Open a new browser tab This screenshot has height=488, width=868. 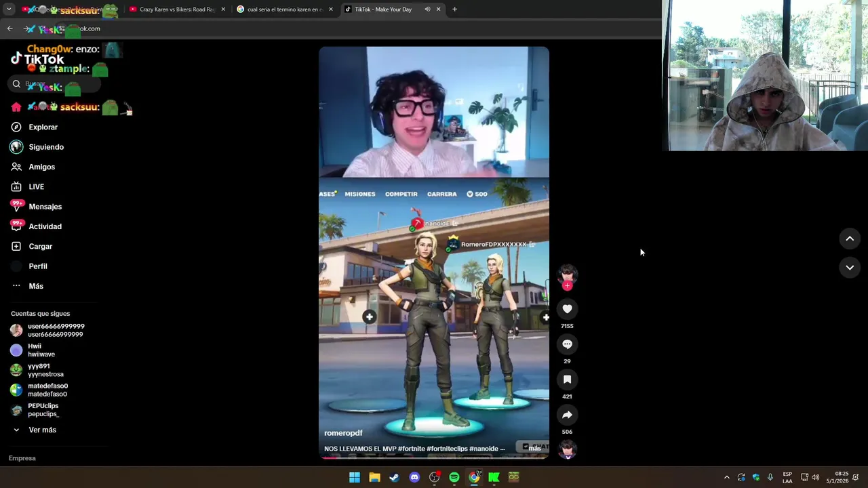(454, 9)
